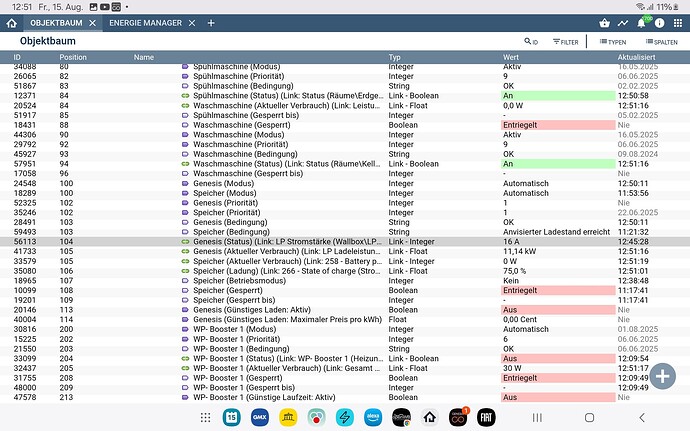
Task: Click link icon of Speicher (Ladung) row
Action: coord(185,271)
